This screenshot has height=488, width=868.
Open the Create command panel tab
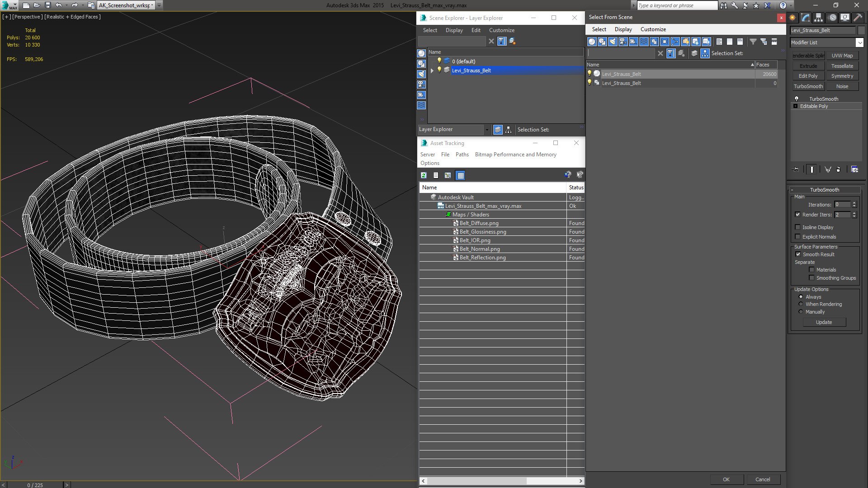click(x=793, y=18)
